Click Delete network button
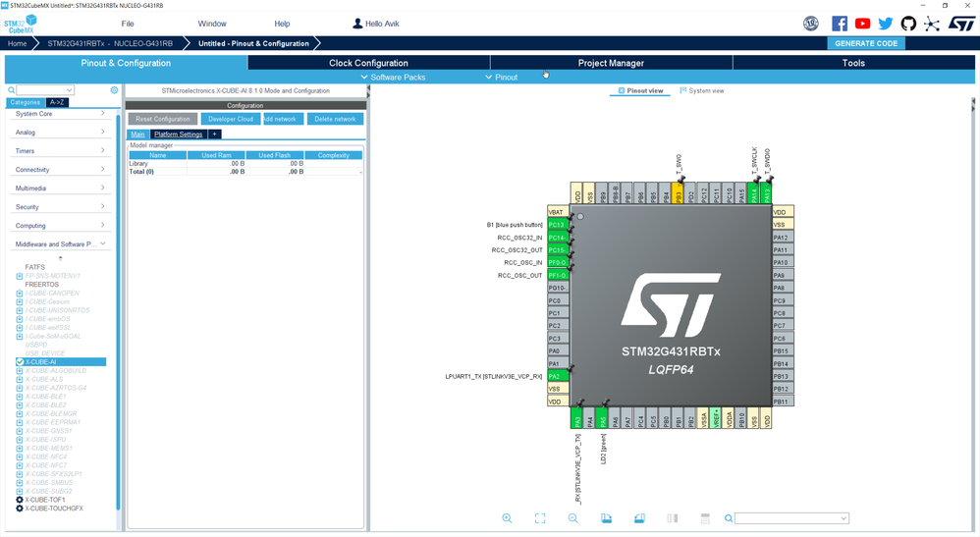 [x=335, y=119]
